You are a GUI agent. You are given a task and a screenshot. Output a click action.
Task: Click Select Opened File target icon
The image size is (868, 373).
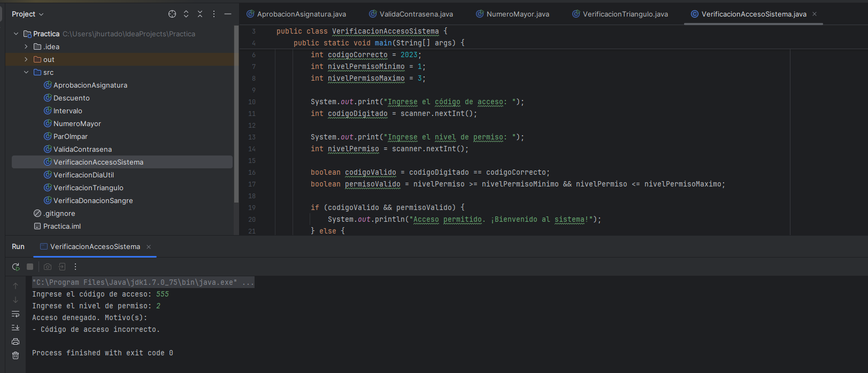pyautogui.click(x=172, y=14)
